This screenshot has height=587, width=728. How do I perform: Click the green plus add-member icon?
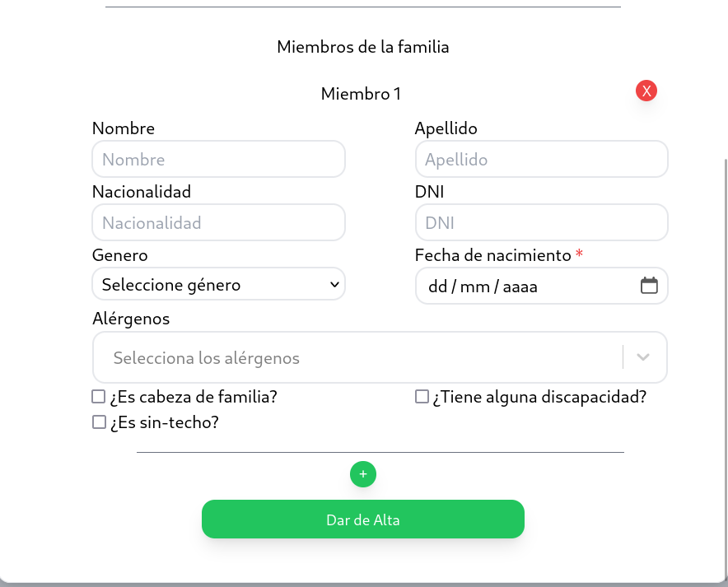[x=363, y=474]
